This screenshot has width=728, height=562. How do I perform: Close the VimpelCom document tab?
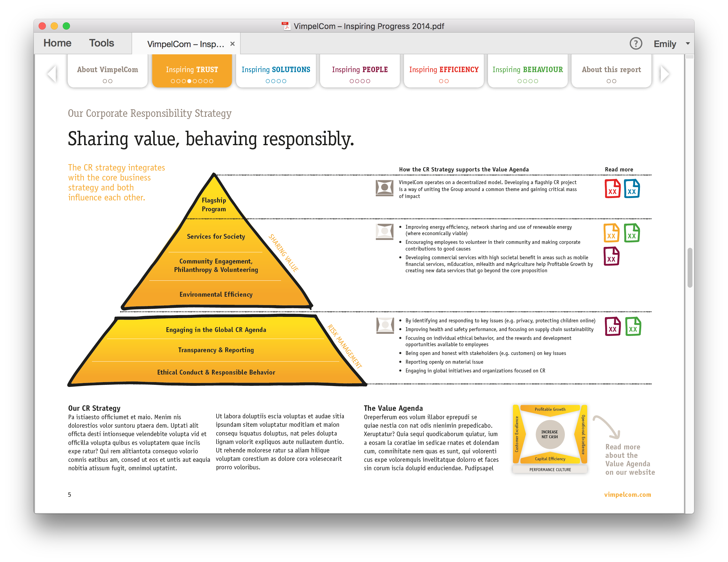232,44
